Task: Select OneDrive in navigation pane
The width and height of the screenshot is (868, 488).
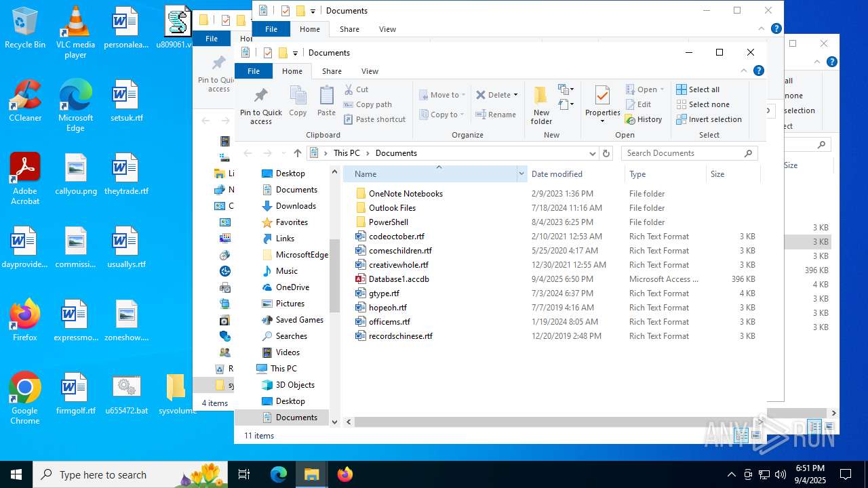Action: [292, 287]
